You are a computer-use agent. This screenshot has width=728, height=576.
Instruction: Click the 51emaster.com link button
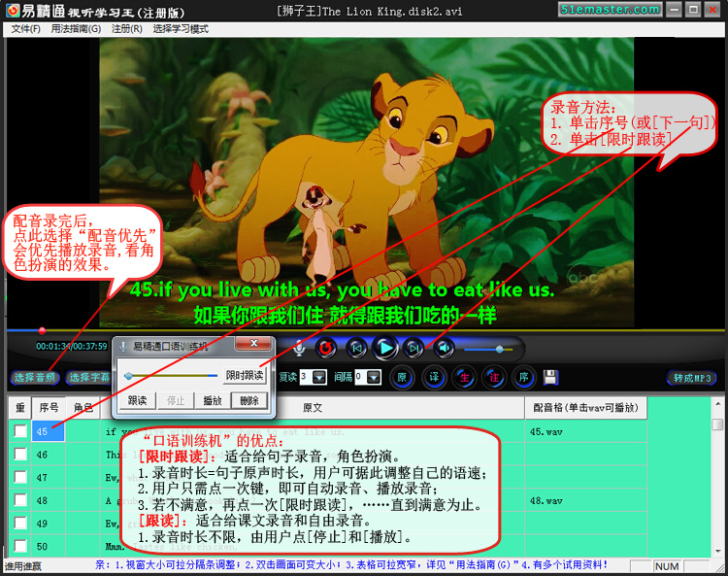[611, 10]
